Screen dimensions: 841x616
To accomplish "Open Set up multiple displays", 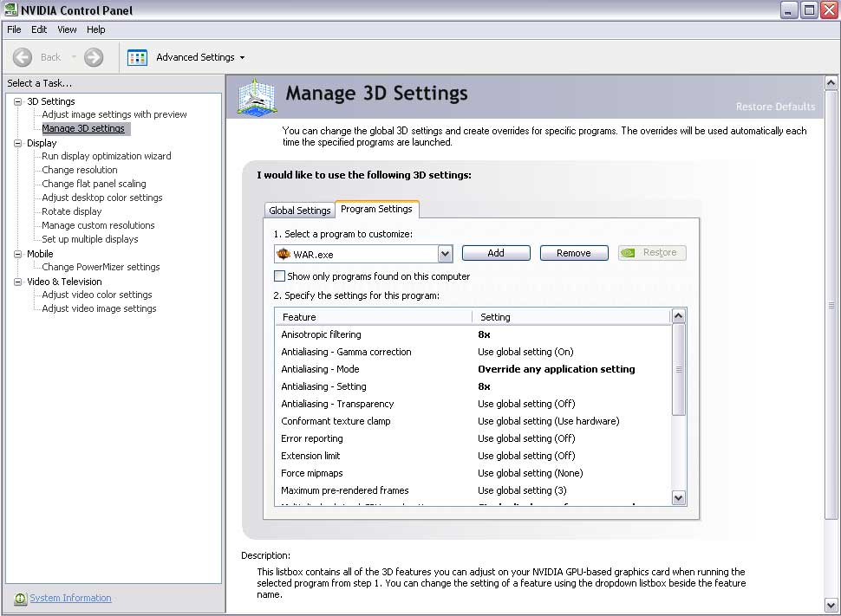I will (x=89, y=240).
